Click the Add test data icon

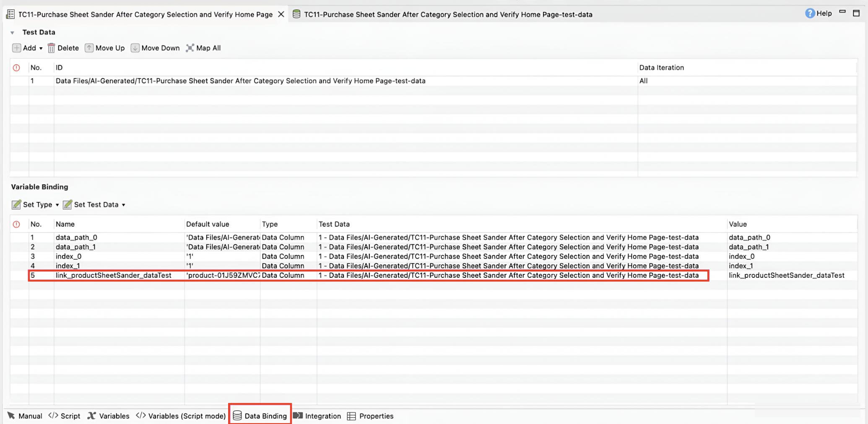point(16,48)
